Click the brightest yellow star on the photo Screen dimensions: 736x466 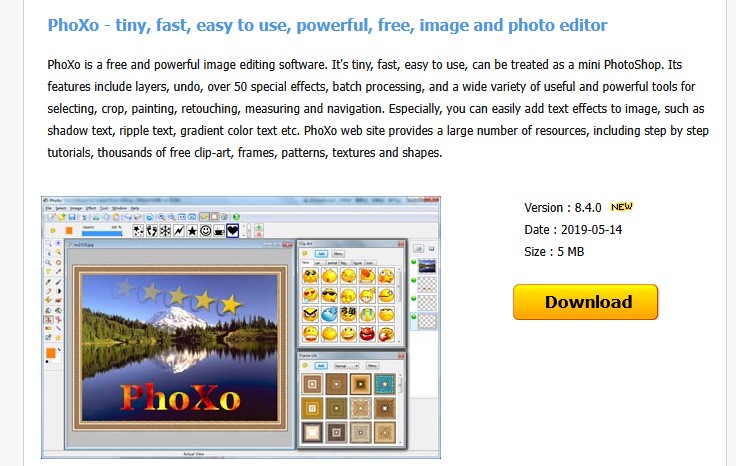point(231,304)
